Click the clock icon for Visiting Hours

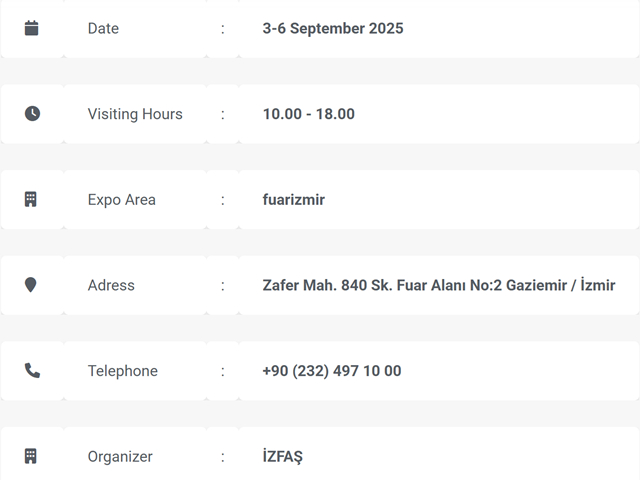pos(32,113)
